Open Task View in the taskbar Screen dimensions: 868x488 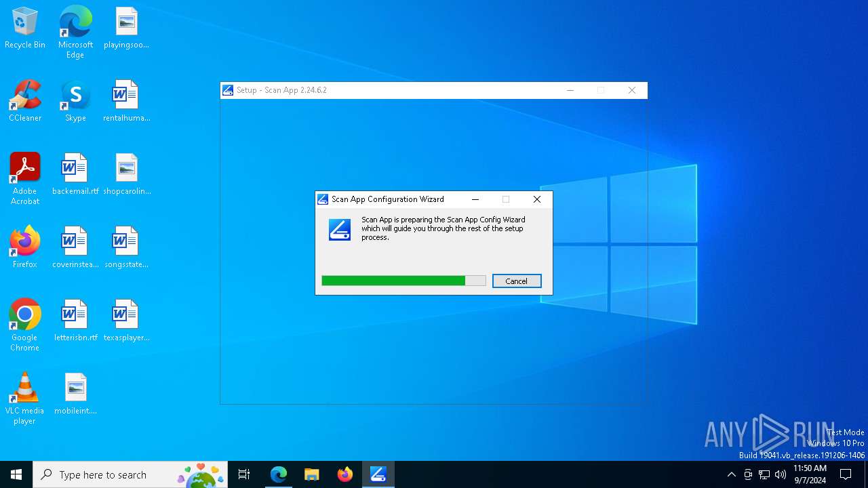click(x=244, y=474)
